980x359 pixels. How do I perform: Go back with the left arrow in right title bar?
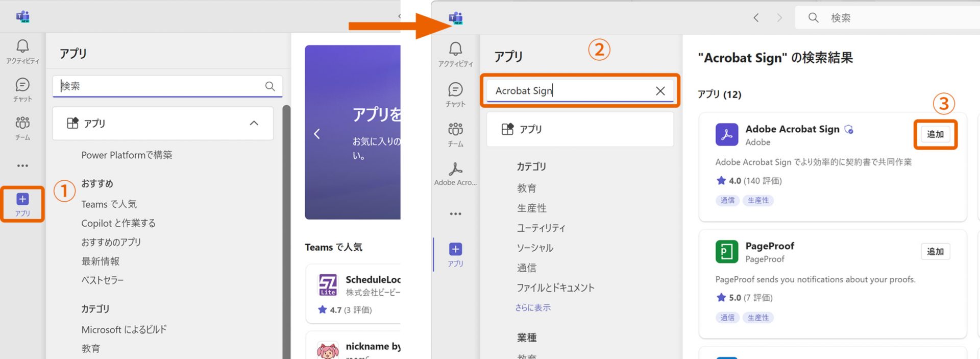(756, 18)
